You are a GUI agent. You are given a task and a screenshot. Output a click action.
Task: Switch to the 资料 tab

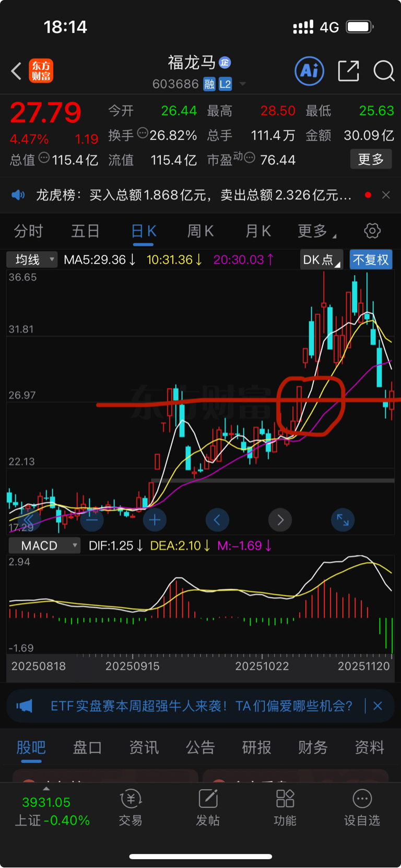tap(370, 747)
